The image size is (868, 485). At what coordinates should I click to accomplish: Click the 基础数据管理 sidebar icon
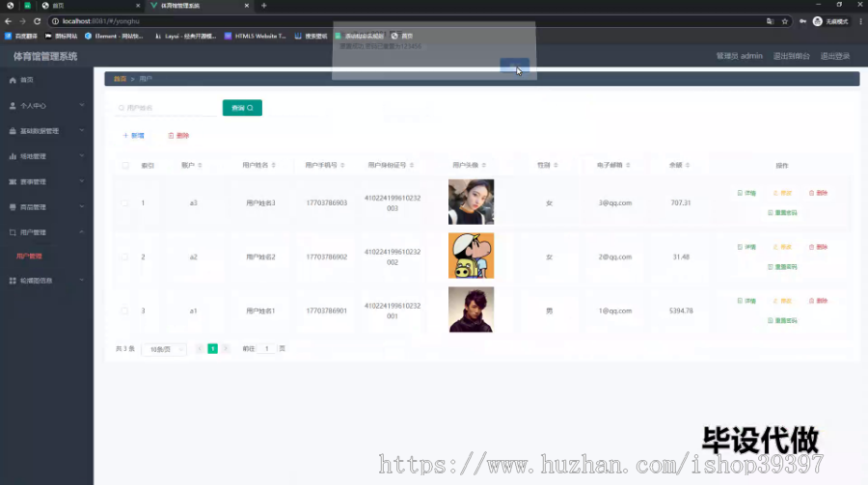[13, 131]
